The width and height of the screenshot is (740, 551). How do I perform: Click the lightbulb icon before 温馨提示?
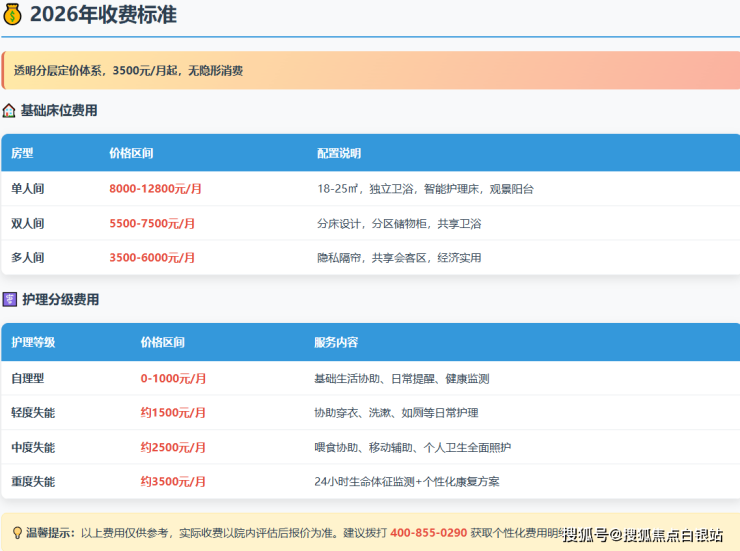click(x=17, y=533)
